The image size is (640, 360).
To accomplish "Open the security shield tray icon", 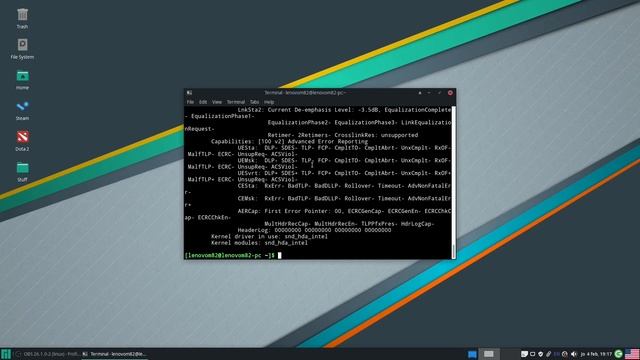I will tap(541, 354).
